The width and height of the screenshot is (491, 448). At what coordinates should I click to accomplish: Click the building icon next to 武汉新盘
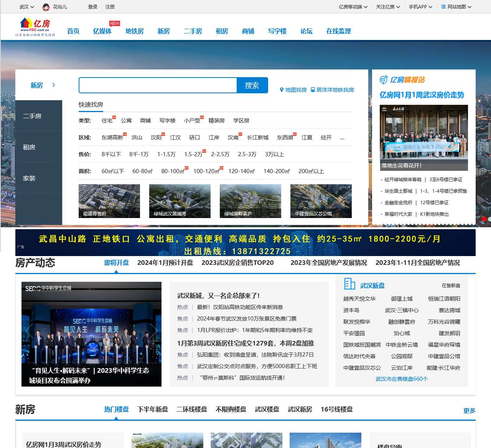click(350, 284)
